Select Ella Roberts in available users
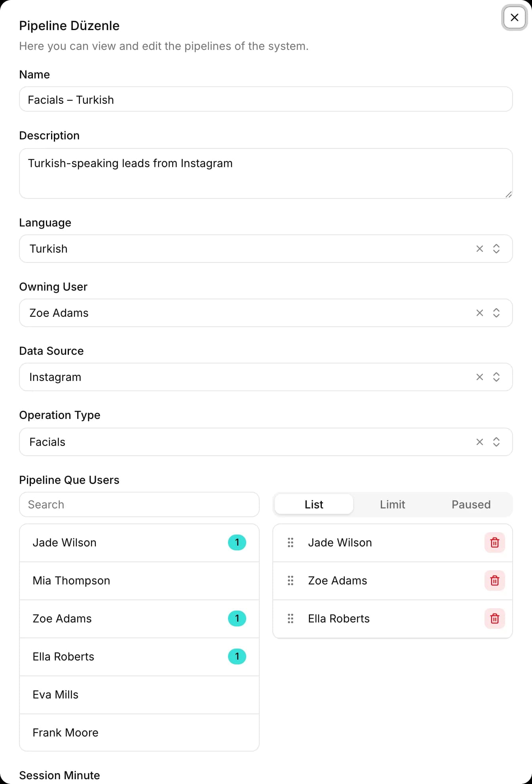Screen dimensions: 532x784 tap(139, 657)
